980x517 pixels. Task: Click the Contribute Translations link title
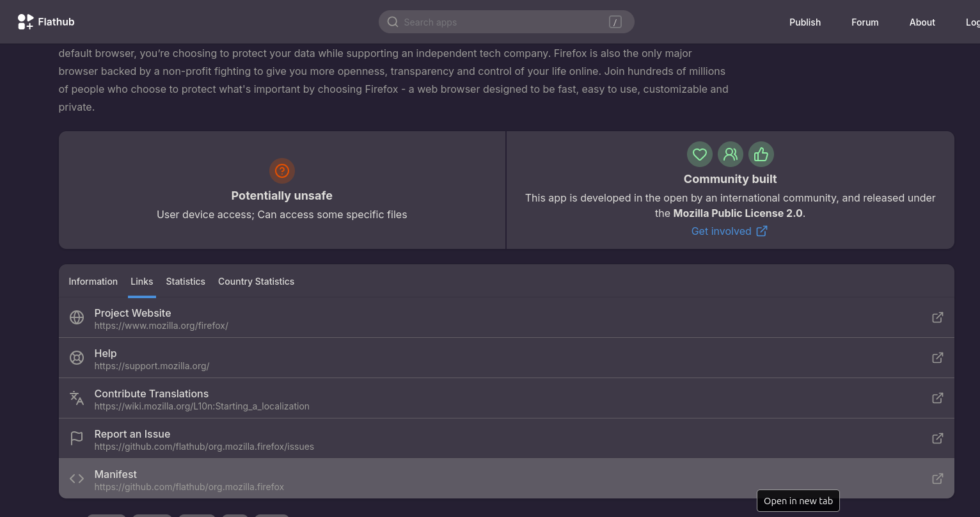[x=152, y=394]
